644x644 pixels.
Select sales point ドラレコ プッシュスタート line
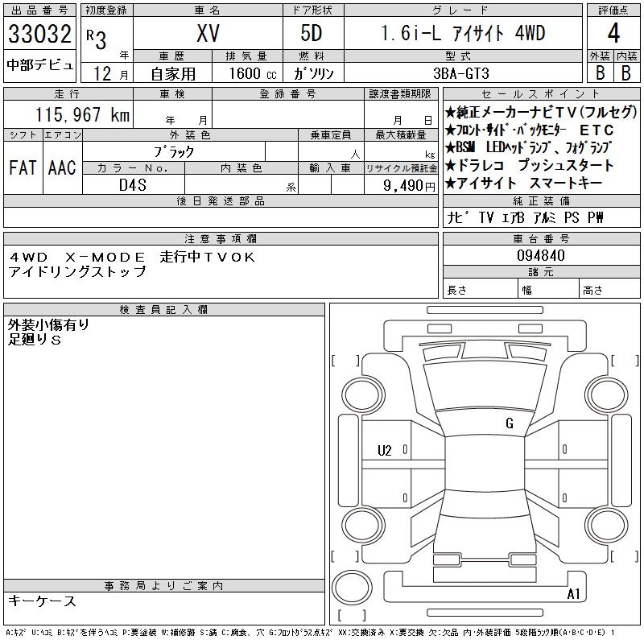click(529, 165)
